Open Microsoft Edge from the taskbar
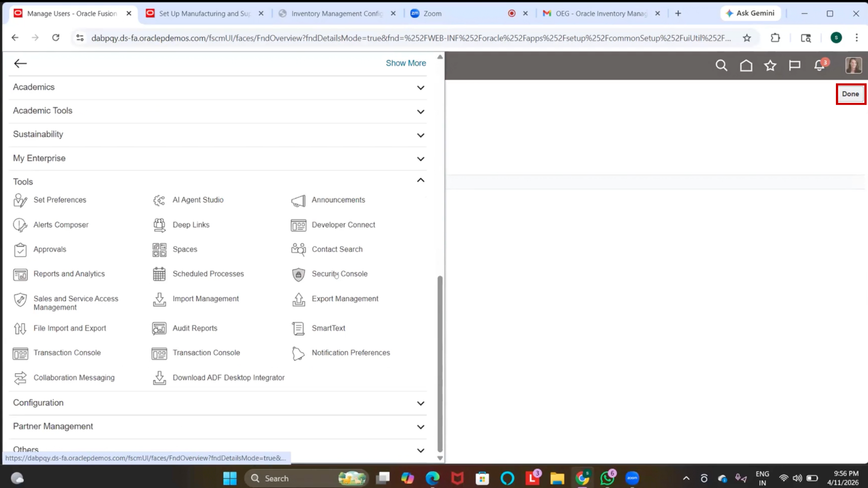Image resolution: width=868 pixels, height=488 pixels. click(x=432, y=478)
